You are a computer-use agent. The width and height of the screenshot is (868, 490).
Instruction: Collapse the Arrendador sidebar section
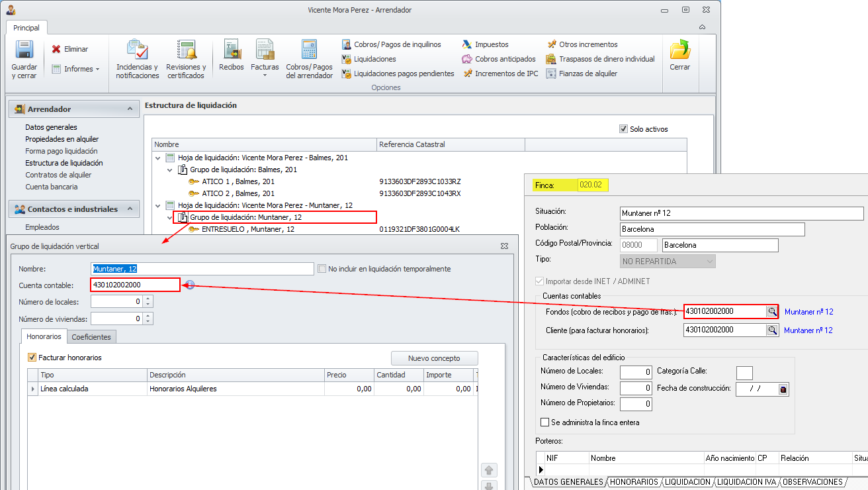click(x=128, y=109)
